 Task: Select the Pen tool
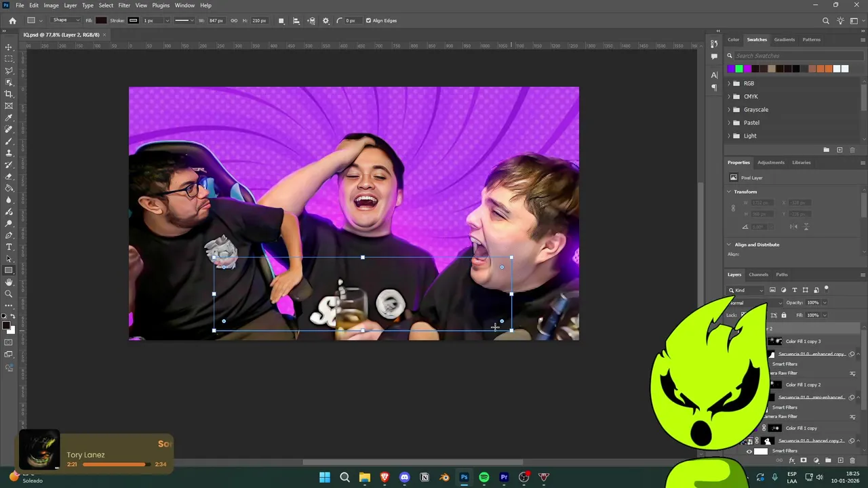9,235
